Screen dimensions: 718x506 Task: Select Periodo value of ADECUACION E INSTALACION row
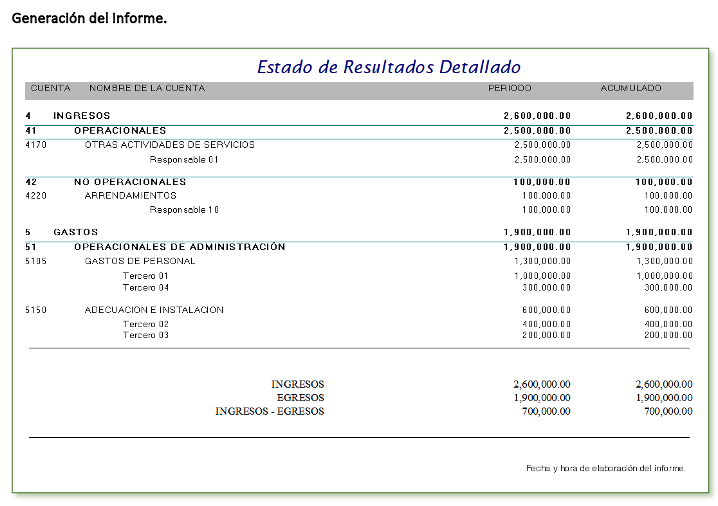pyautogui.click(x=547, y=310)
